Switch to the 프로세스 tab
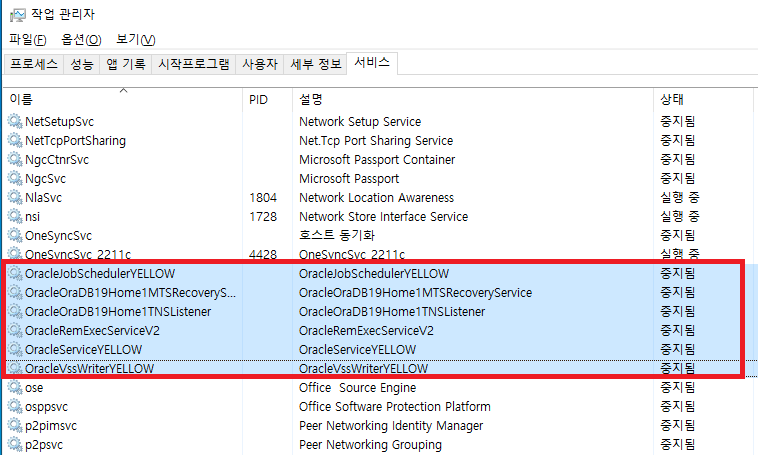Screen dimensions: 758x455 point(34,64)
